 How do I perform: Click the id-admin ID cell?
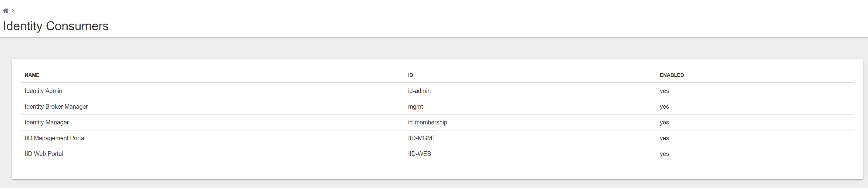(419, 91)
